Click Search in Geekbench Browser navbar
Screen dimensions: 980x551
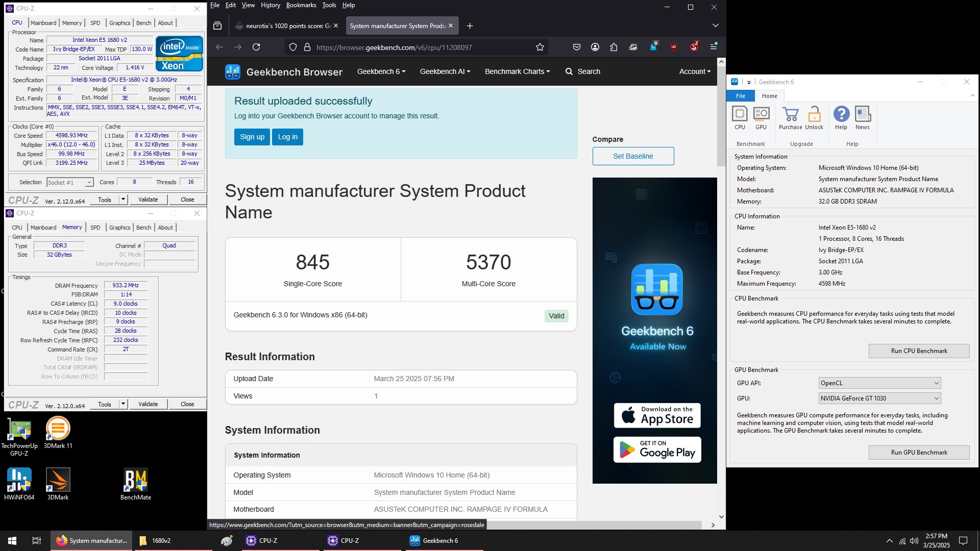click(583, 71)
